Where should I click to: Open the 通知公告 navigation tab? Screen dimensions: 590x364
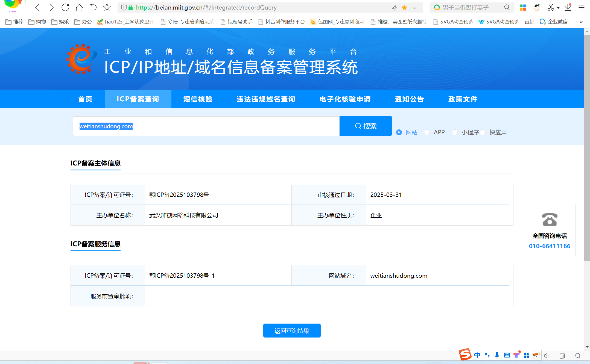pyautogui.click(x=409, y=99)
